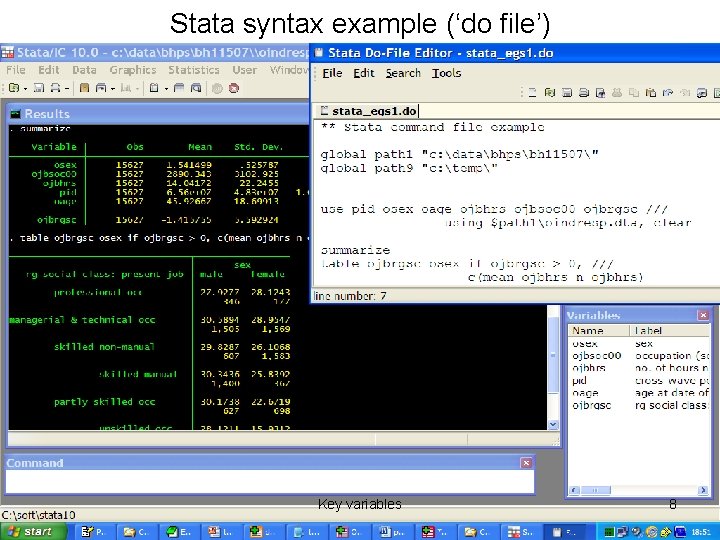
Task: Open Edit menu in Stata main window
Action: pos(49,70)
